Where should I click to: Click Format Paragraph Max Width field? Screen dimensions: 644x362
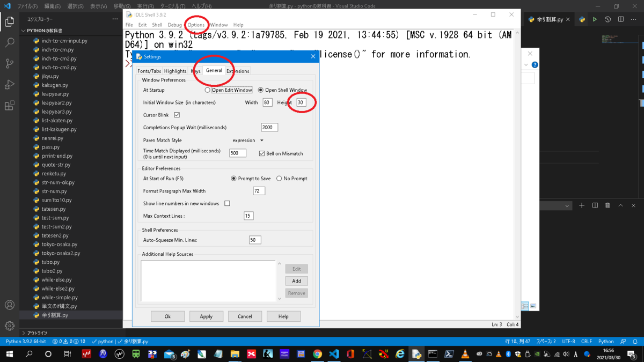(259, 191)
